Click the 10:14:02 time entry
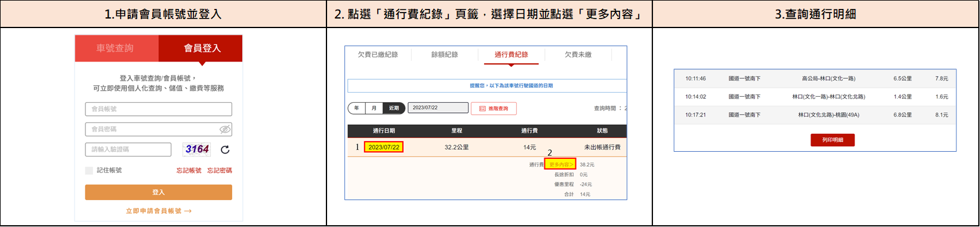This screenshot has width=980, height=227. 695,97
